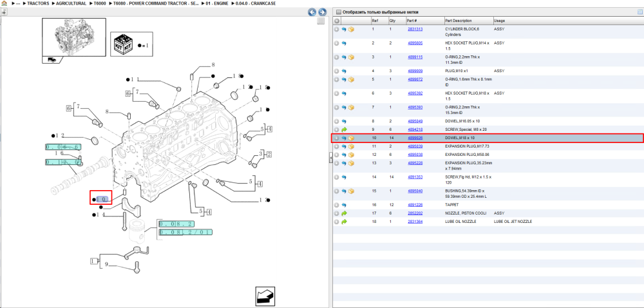Check the 'Отобразить только выбранные метки' checkbox
The height and width of the screenshot is (308, 644).
(x=339, y=12)
